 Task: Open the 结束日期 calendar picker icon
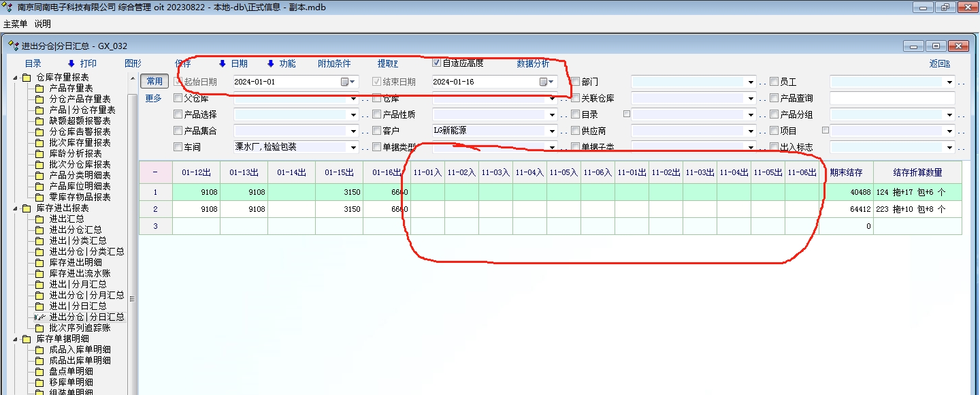543,82
